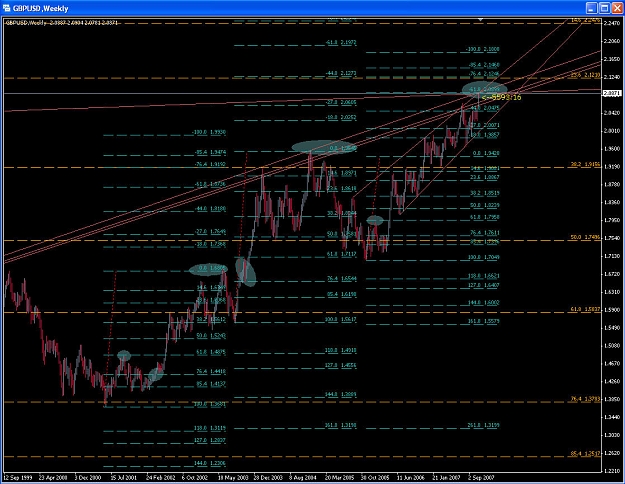
Task: Select the '-44.0 2.1273' Fibonacci extension label
Action: pyautogui.click(x=341, y=73)
